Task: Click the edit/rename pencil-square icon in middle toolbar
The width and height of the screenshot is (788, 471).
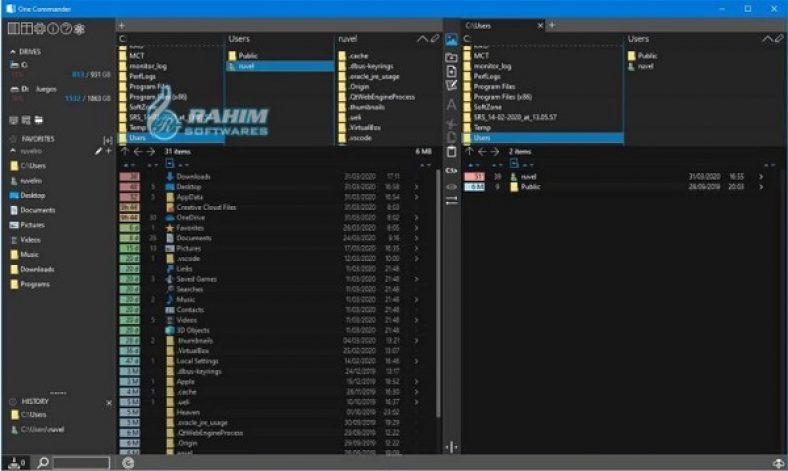Action: tap(451, 85)
